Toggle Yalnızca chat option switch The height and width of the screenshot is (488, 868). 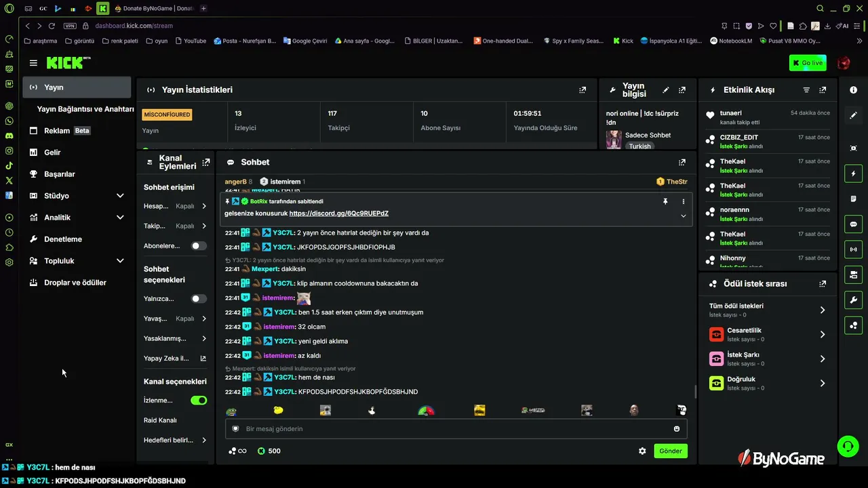coord(198,299)
